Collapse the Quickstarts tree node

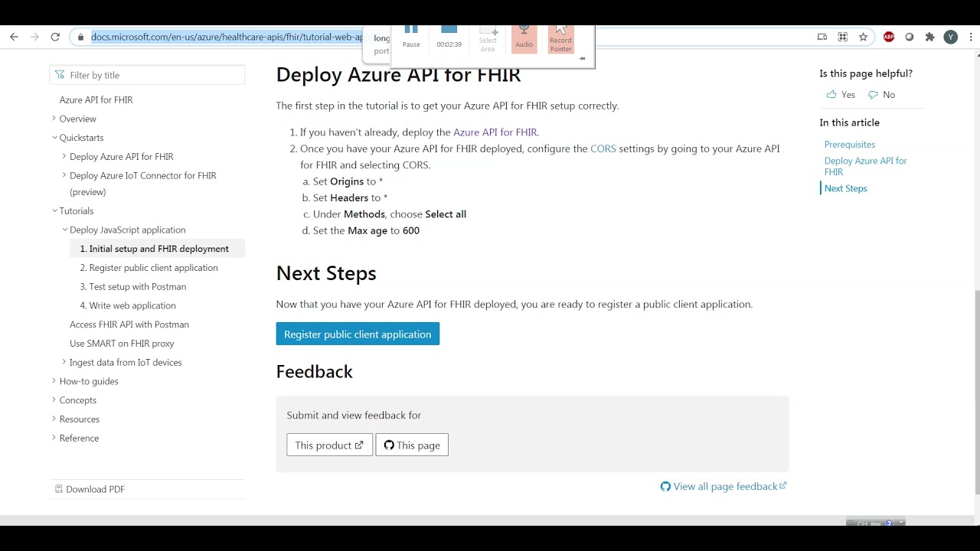coord(54,138)
